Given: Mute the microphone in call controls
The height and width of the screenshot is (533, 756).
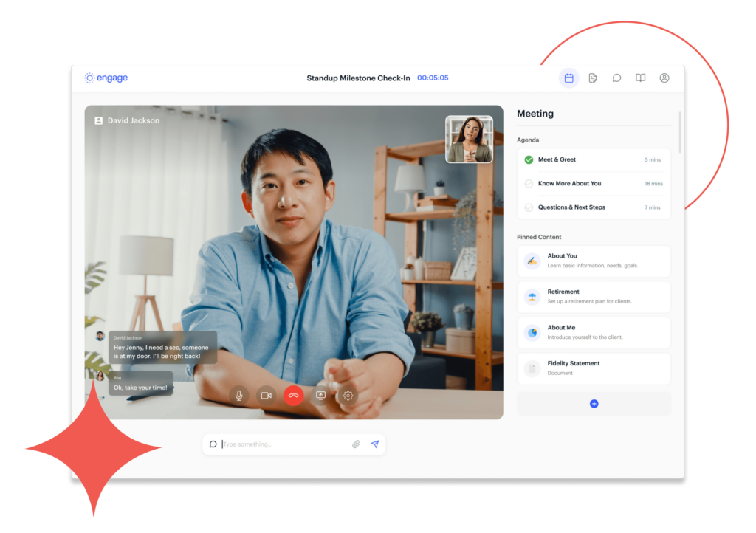Looking at the screenshot, I should [x=238, y=396].
